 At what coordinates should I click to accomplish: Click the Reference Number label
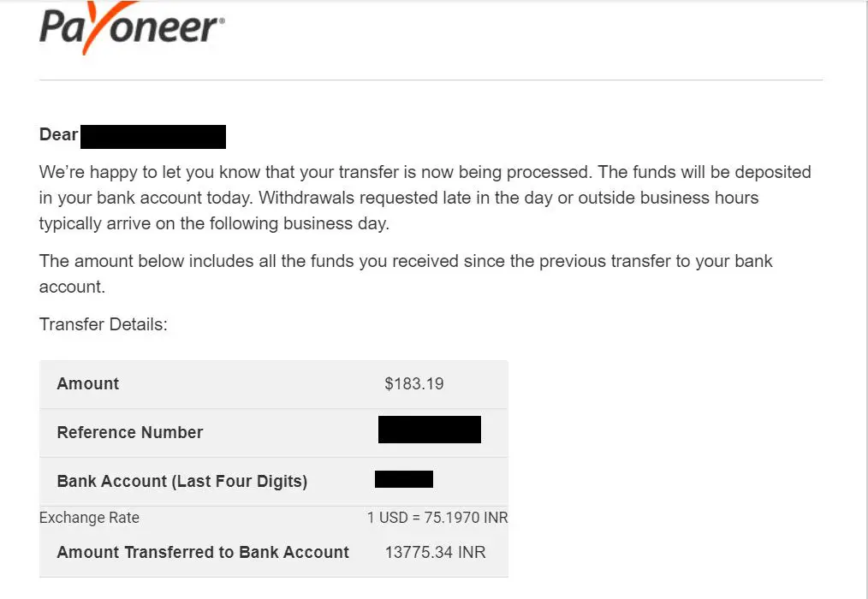click(130, 432)
